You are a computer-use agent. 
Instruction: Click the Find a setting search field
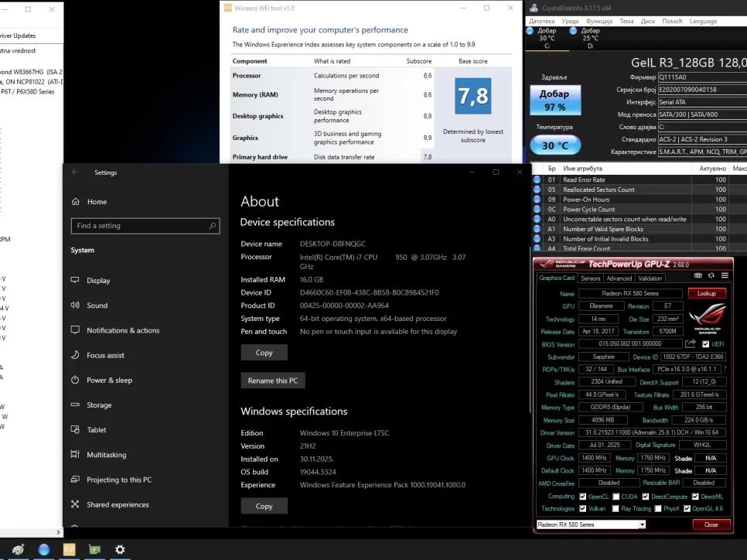point(145,226)
